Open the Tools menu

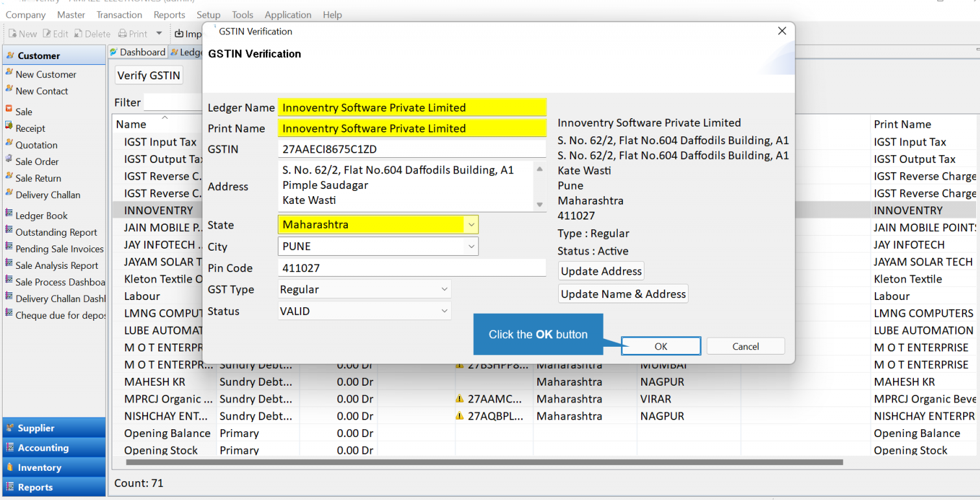(243, 14)
